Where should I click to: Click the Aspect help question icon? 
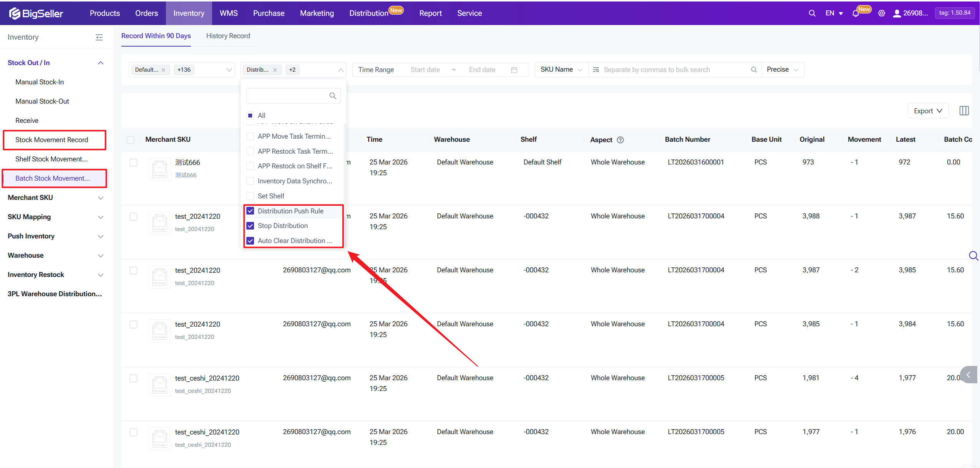click(x=620, y=140)
